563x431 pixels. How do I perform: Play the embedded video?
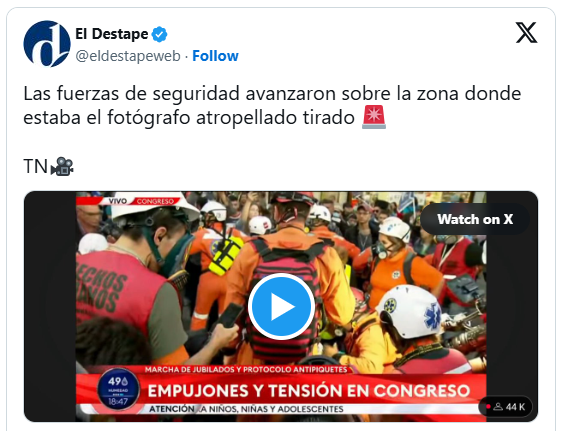pos(281,306)
